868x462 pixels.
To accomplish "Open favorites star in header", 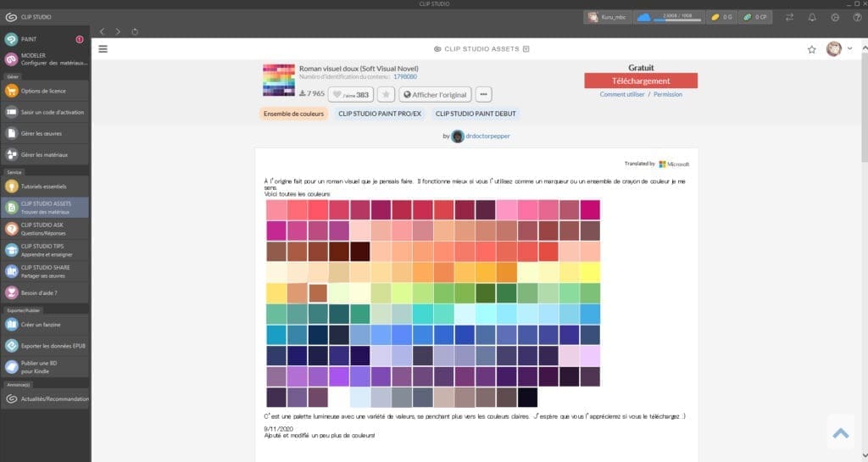I will 811,49.
